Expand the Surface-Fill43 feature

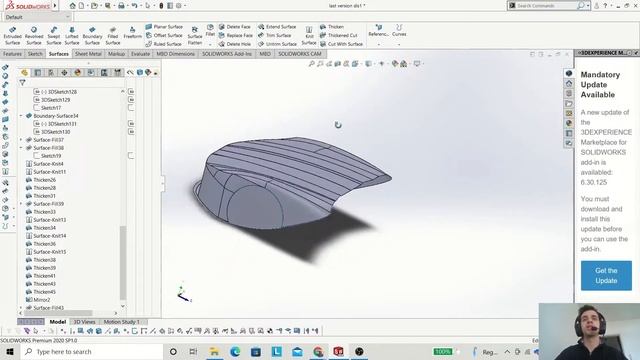point(21,308)
